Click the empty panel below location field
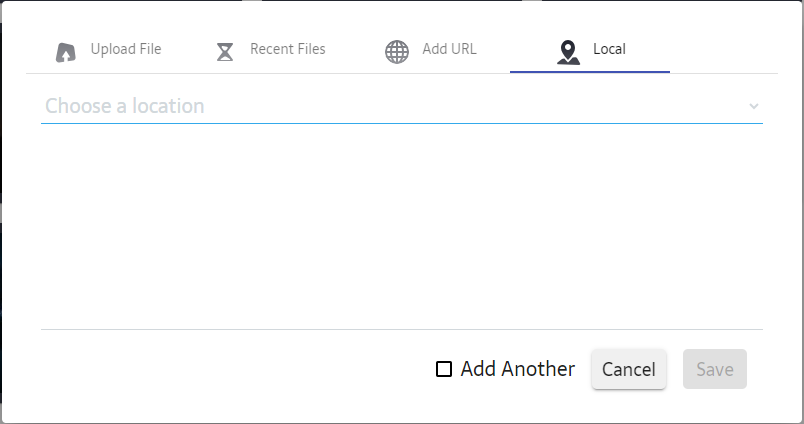The height and width of the screenshot is (424, 804). point(400,225)
